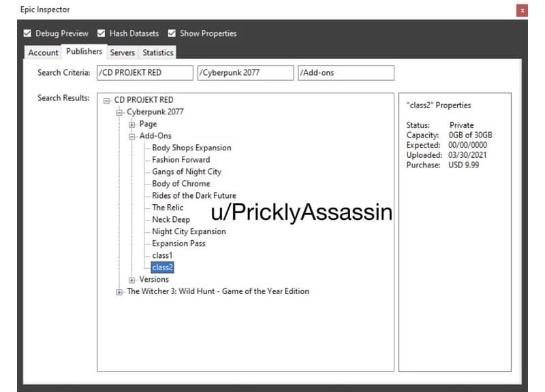The height and width of the screenshot is (392, 545).
Task: Uncheck the Hash Datasets checkbox
Action: (101, 33)
